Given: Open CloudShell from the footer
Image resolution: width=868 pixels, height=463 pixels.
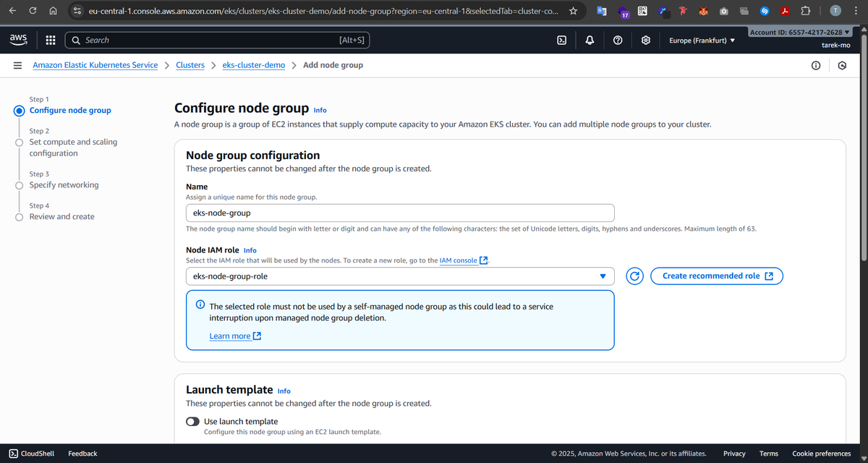Looking at the screenshot, I should 31,454.
